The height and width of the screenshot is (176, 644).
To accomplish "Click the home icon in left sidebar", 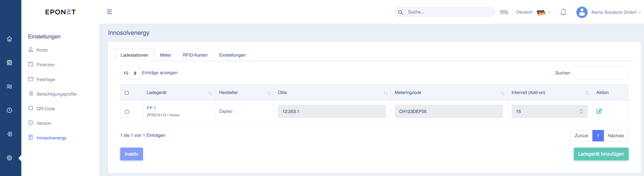I will (x=10, y=39).
